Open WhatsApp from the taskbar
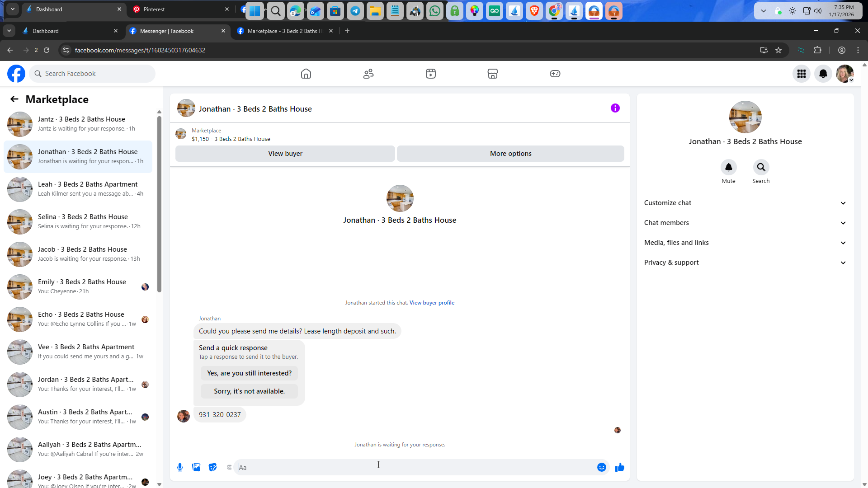This screenshot has width=868, height=488. pos(434,11)
